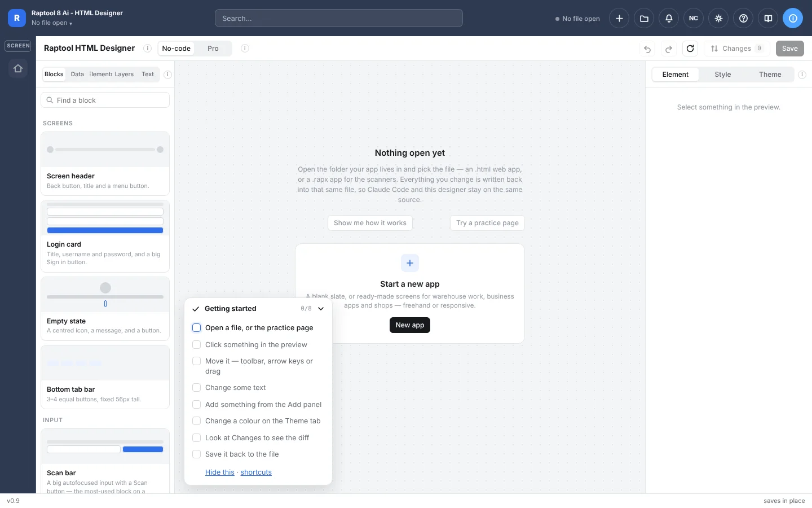Screen dimensions: 812x508
Task: Click 'Show me how it works'
Action: 370,223
